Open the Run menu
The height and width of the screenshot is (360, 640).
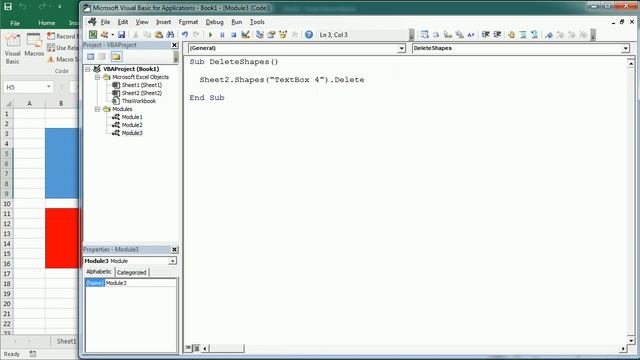click(237, 22)
